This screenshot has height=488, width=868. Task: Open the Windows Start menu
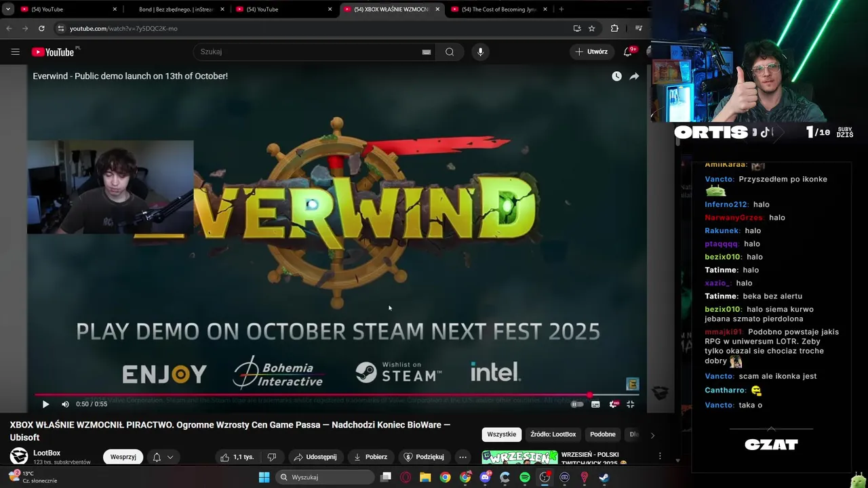coord(264,477)
